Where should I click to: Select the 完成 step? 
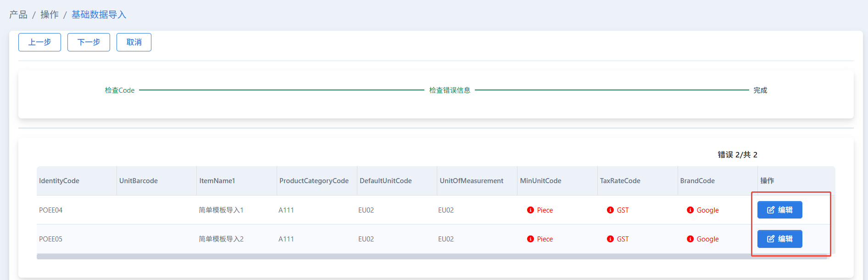(760, 90)
